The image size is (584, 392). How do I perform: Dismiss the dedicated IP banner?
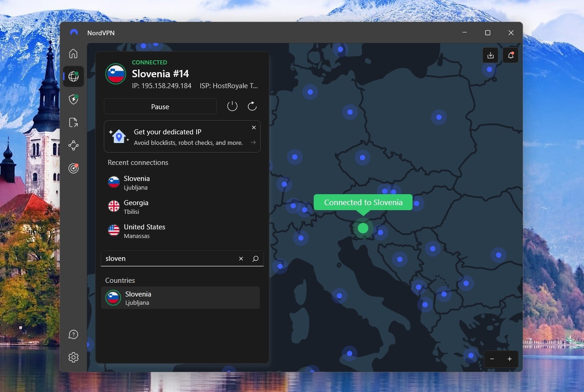tap(254, 127)
